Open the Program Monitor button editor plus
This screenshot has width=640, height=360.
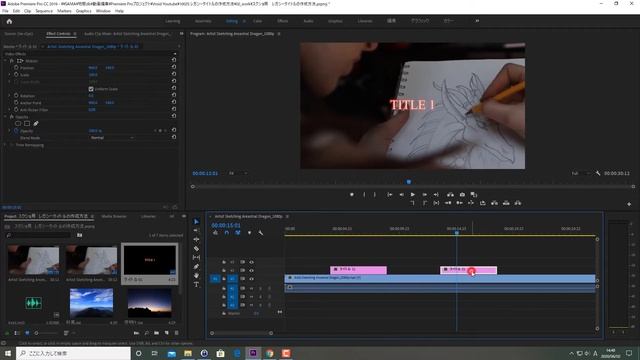point(629,204)
